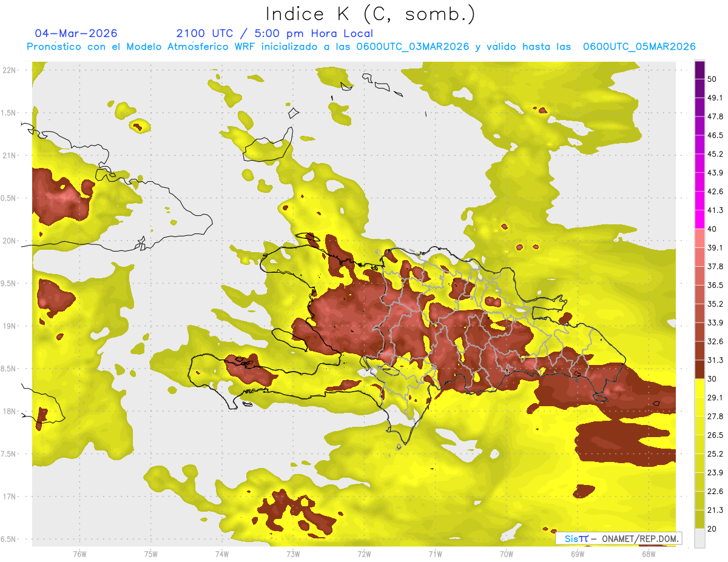Viewport: 728px width, 562px height.
Task: Click the legend value 25.2
Action: (x=715, y=454)
